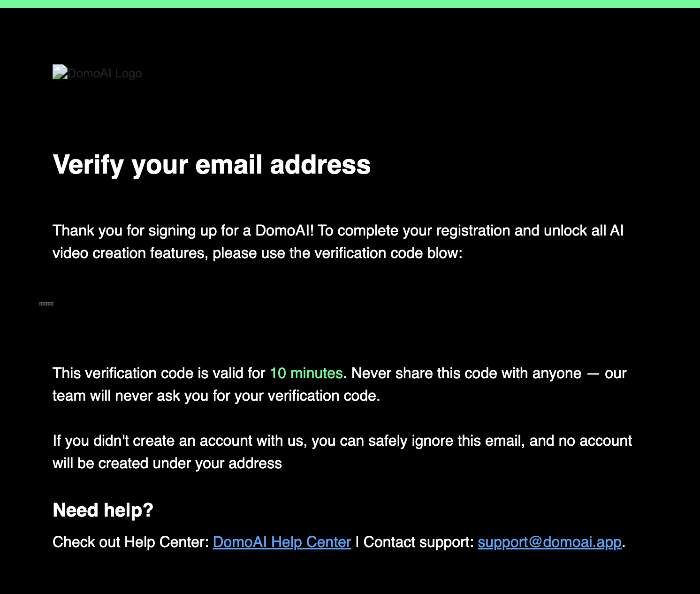Click the "Contact support:" label
Image resolution: width=700 pixels, height=594 pixels.
point(418,542)
